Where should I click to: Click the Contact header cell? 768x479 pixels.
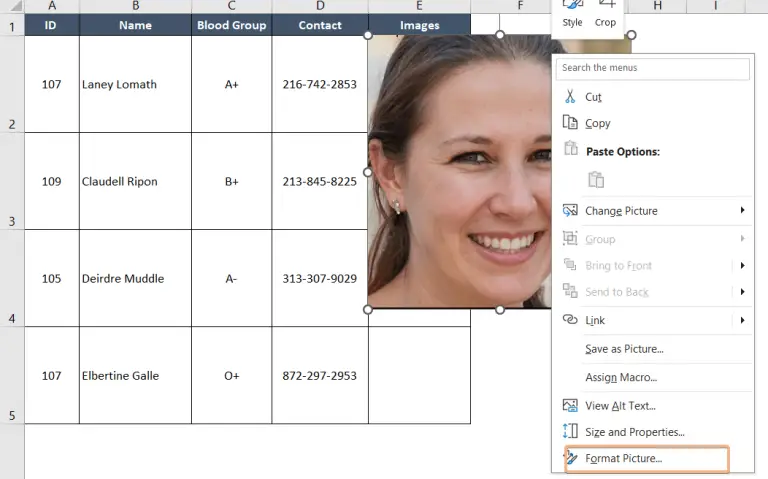(x=319, y=25)
